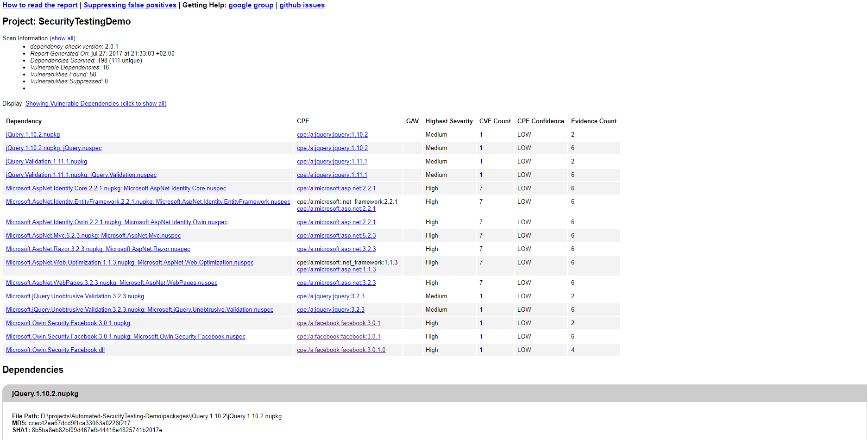Sort table by CPE Confidence header
Image resolution: width=868 pixels, height=440 pixels.
(541, 121)
